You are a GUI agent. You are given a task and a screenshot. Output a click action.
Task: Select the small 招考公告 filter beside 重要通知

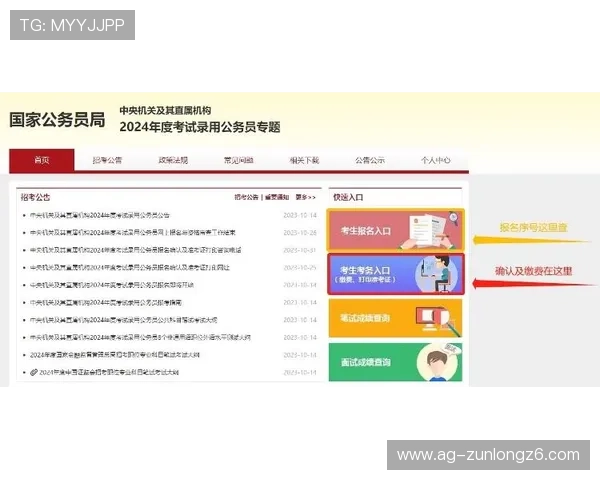point(246,197)
